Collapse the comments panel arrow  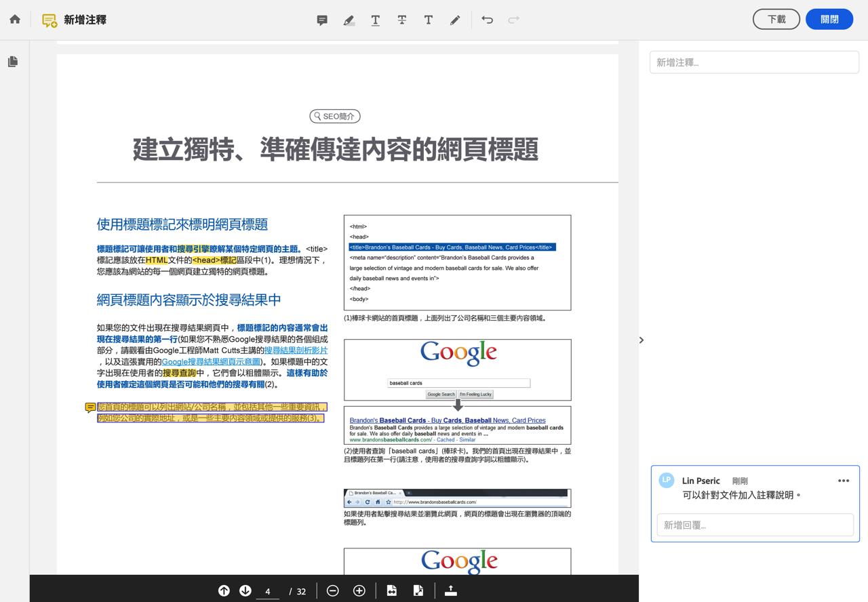(642, 340)
